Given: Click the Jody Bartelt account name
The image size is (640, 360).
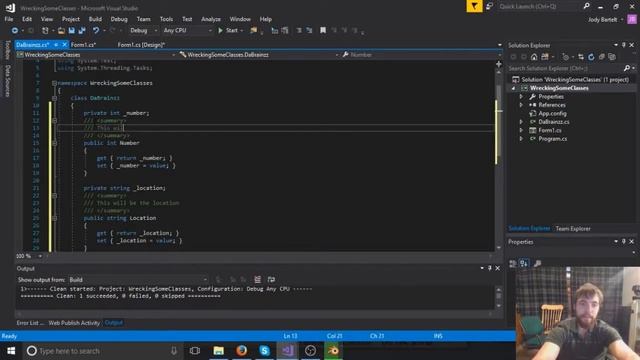Looking at the screenshot, I should tap(602, 20).
